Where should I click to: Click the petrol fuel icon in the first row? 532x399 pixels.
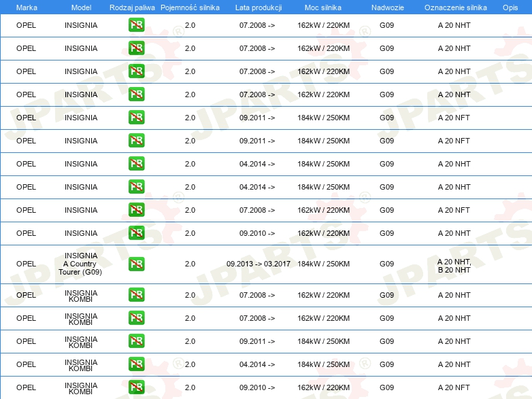coord(136,25)
